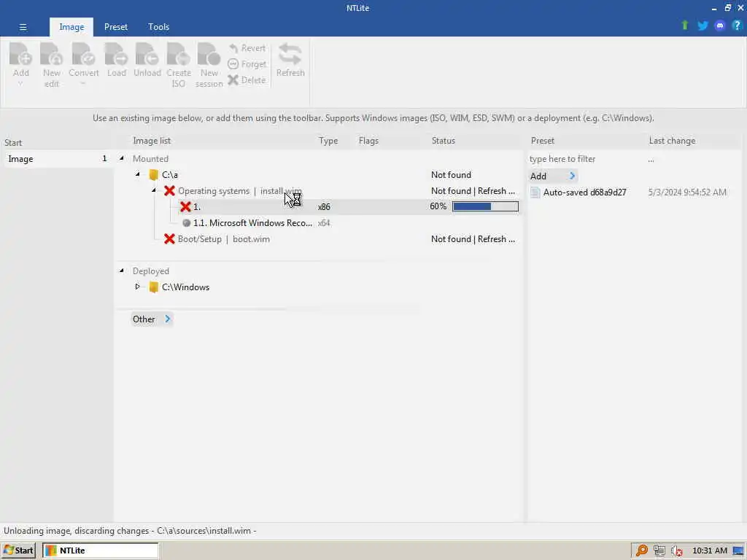
Task: Click the Status column header
Action: pyautogui.click(x=443, y=141)
